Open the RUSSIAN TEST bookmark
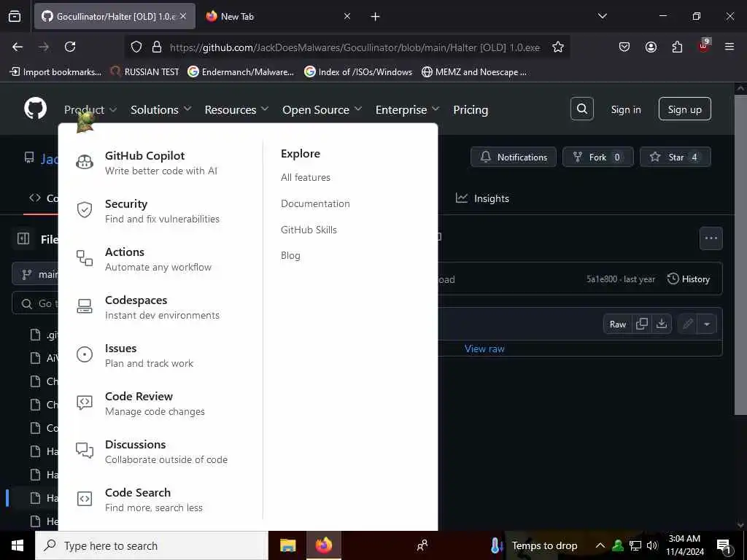 (x=144, y=72)
